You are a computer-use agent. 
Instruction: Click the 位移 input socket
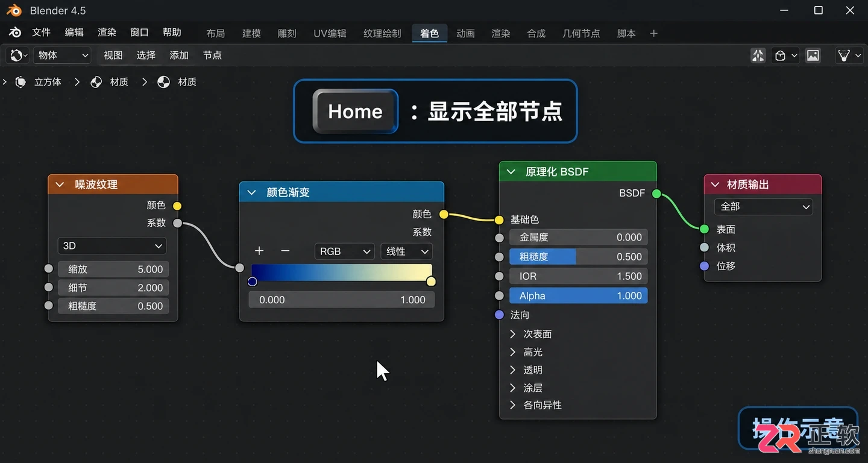704,266
